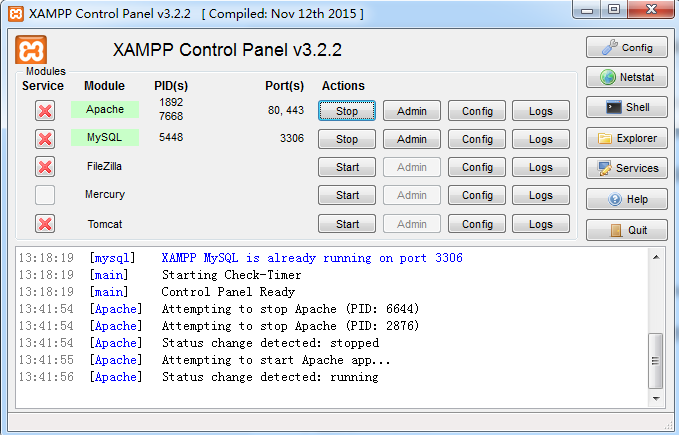
Task: Click the MySQL module label
Action: 105,137
